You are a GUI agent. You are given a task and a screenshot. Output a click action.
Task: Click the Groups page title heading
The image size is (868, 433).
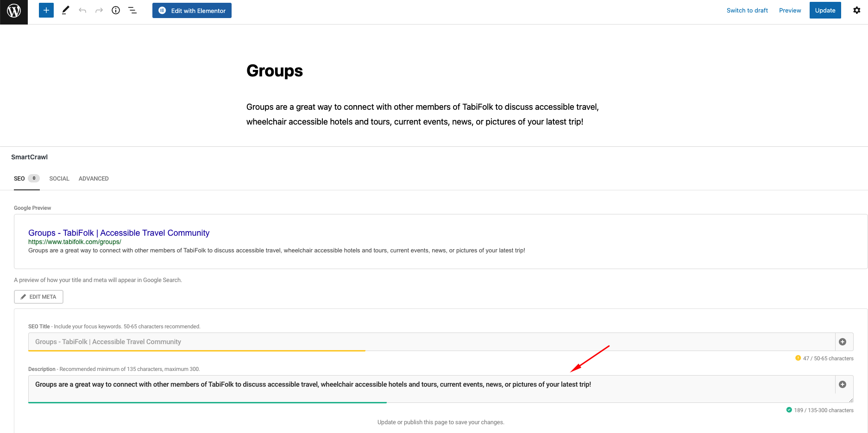tap(275, 71)
